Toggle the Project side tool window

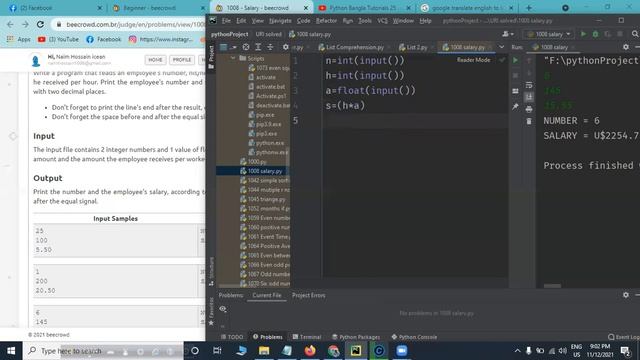(211, 57)
